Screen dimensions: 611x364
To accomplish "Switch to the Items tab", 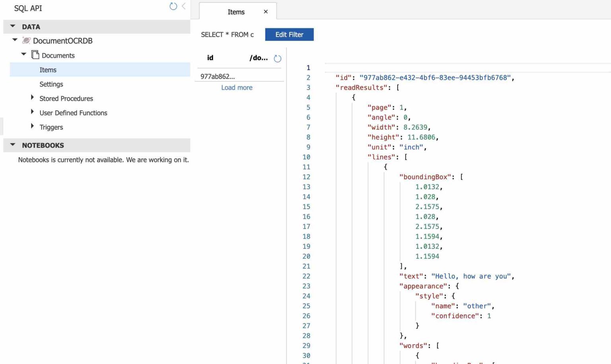I will 236,12.
